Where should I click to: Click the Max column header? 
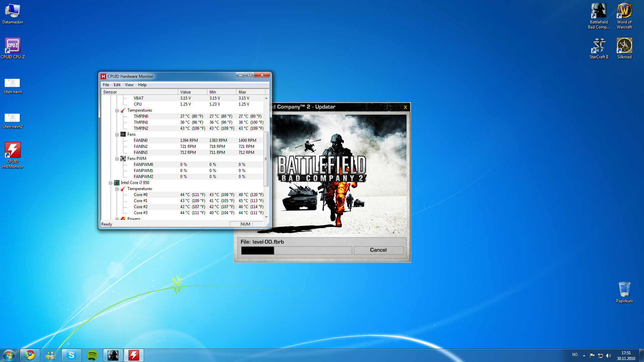pyautogui.click(x=251, y=92)
